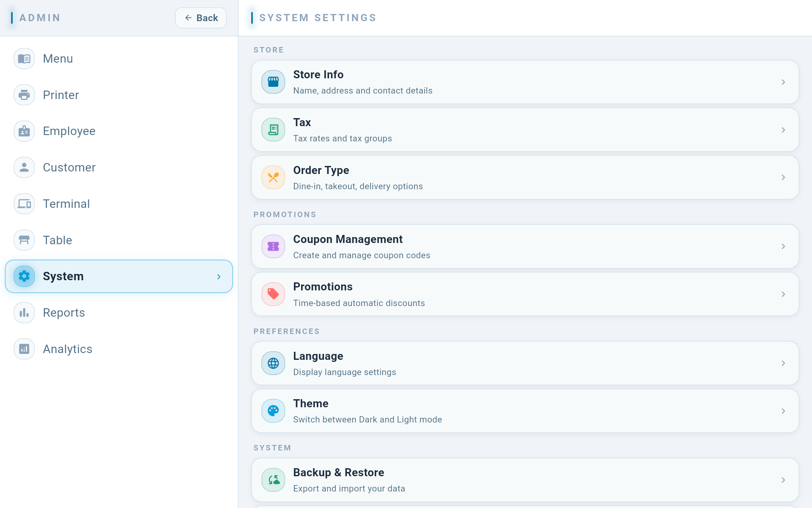Viewport: 812px width, 508px height.
Task: Click the Printer icon in sidebar
Action: pyautogui.click(x=24, y=95)
